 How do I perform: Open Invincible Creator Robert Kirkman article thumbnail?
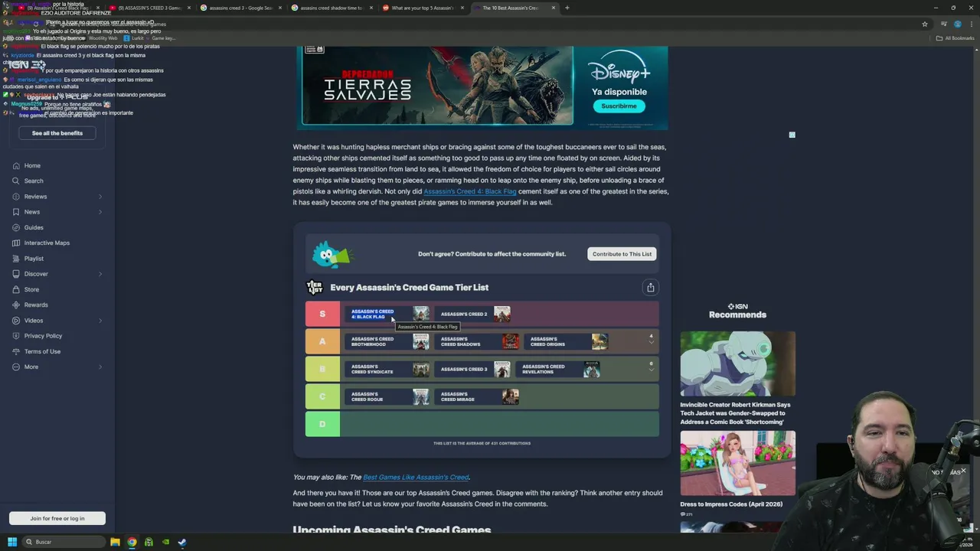737,364
